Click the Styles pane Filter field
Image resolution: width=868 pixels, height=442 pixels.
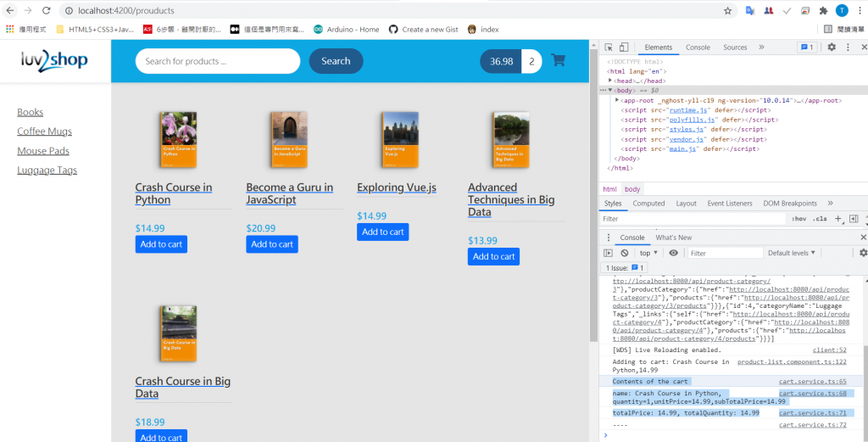coord(693,219)
